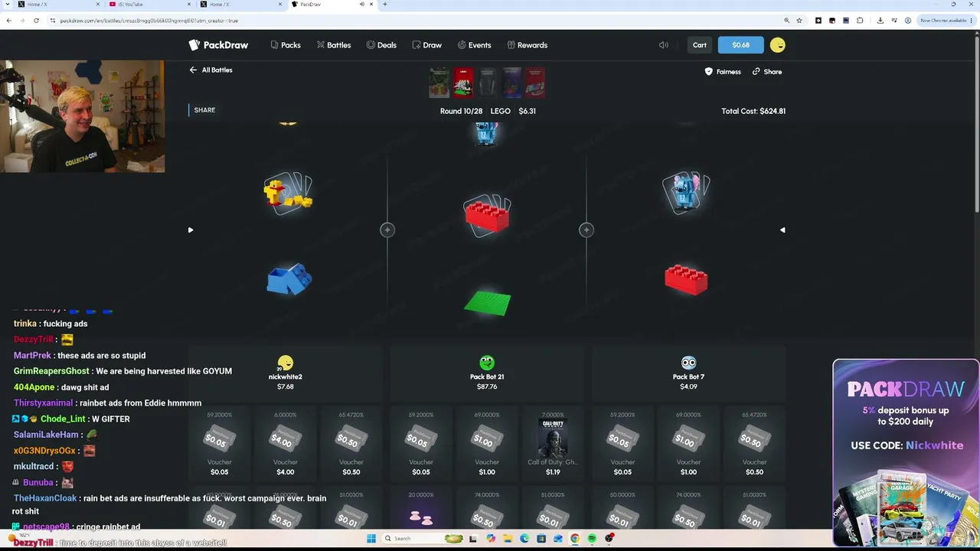980x551 pixels.
Task: Open Spotify from the taskbar
Action: pyautogui.click(x=592, y=539)
